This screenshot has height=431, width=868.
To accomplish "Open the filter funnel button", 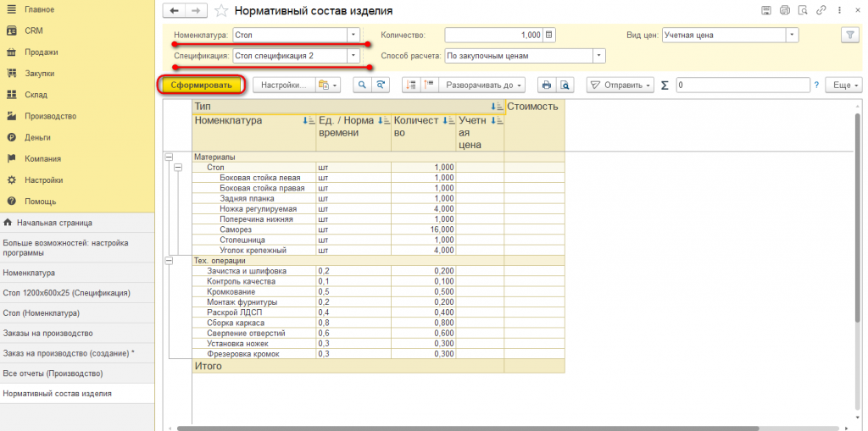I will tap(849, 35).
